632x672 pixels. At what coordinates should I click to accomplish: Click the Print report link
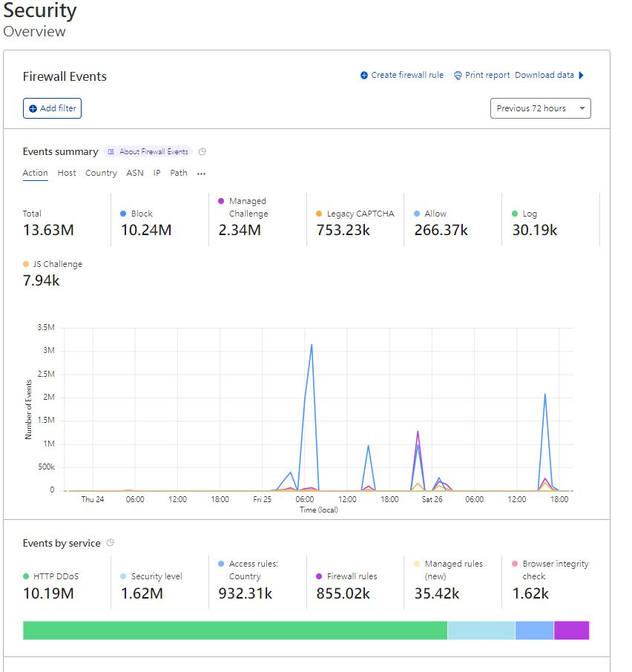tap(487, 76)
